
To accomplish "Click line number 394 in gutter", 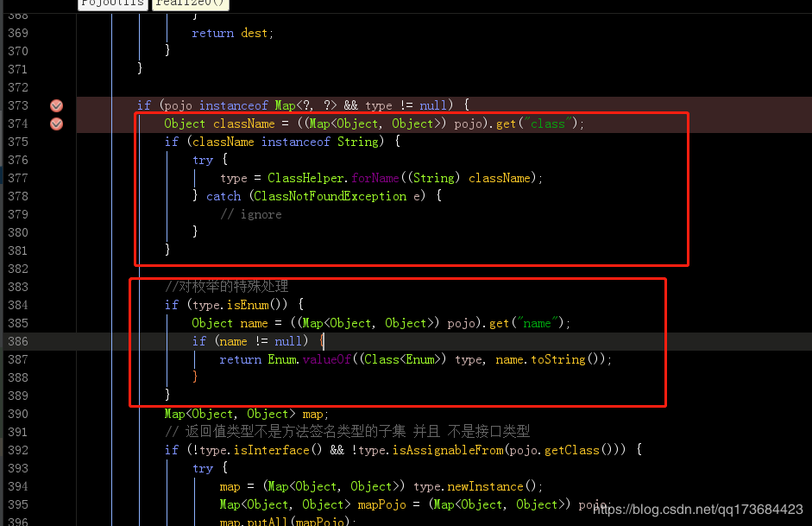I will pyautogui.click(x=18, y=486).
